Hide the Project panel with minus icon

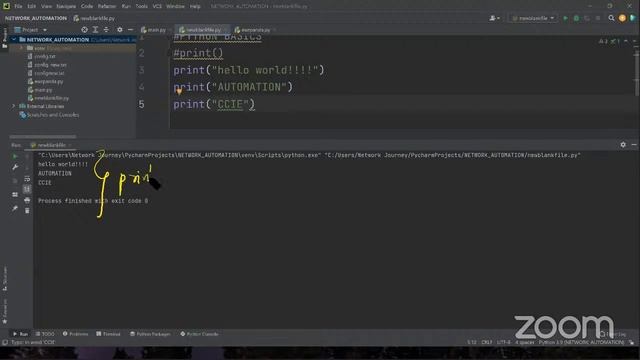coord(130,30)
